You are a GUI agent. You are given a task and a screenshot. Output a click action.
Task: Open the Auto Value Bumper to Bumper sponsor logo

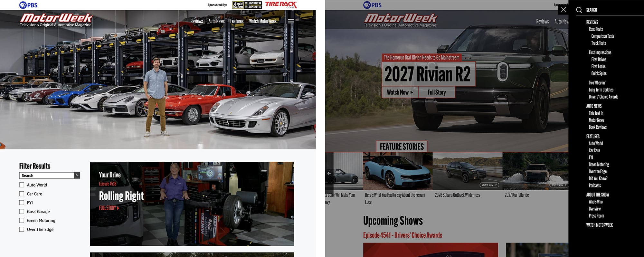(x=247, y=5)
